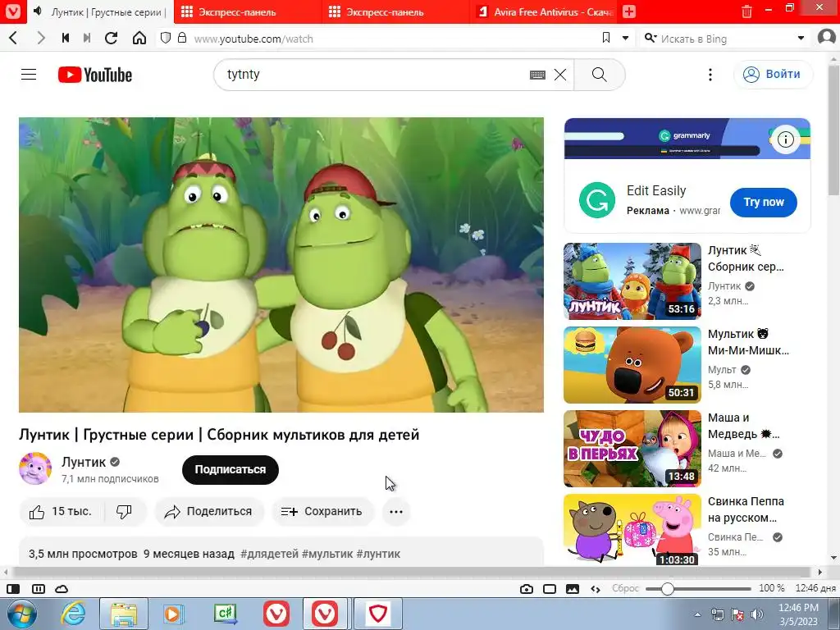Open the #мультик hashtag link
840x630 pixels.
tap(327, 554)
